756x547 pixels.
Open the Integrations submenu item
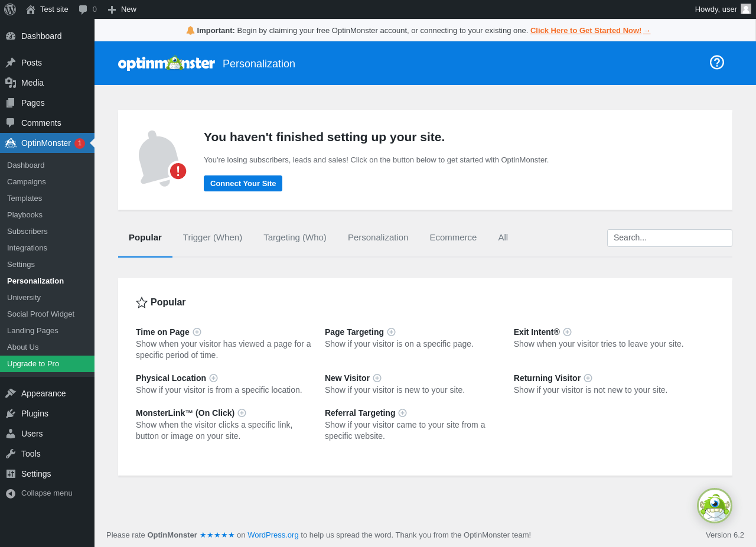(47, 248)
